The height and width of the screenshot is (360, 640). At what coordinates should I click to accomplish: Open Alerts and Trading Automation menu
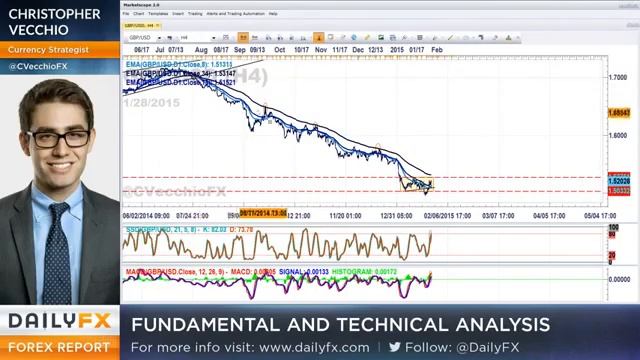pos(236,13)
